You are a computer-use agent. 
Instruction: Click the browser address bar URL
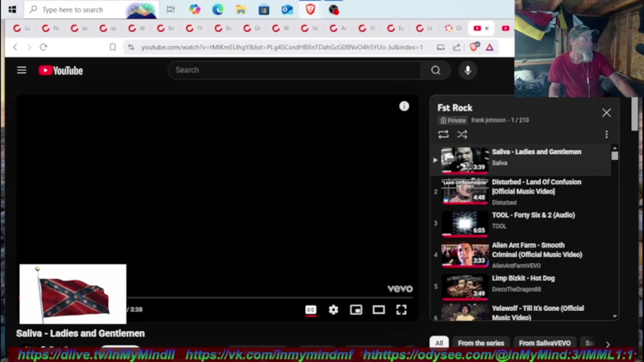point(282,47)
